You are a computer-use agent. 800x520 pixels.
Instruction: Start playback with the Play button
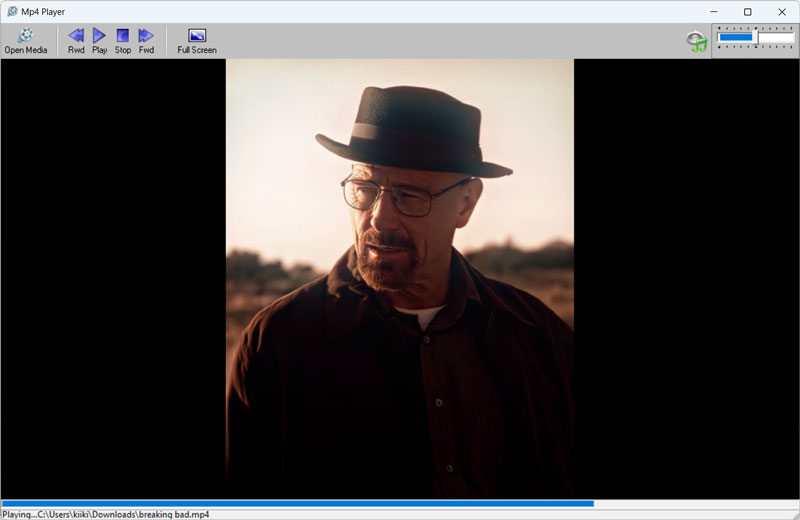coord(99,41)
